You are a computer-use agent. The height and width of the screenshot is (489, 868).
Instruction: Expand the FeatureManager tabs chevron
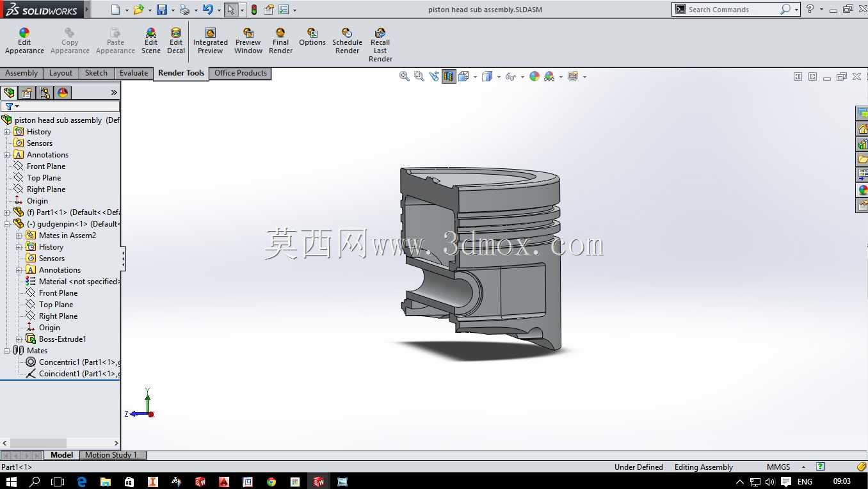coord(114,93)
